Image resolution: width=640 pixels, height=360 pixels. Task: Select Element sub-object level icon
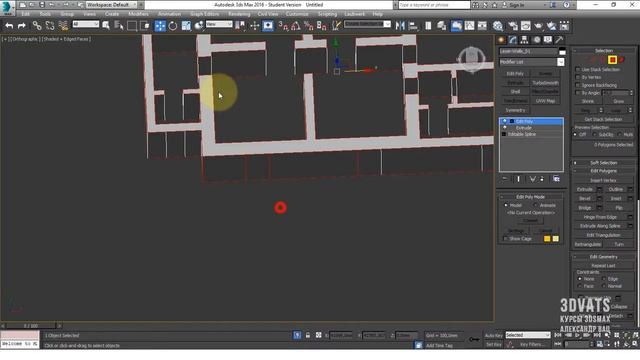coord(622,60)
